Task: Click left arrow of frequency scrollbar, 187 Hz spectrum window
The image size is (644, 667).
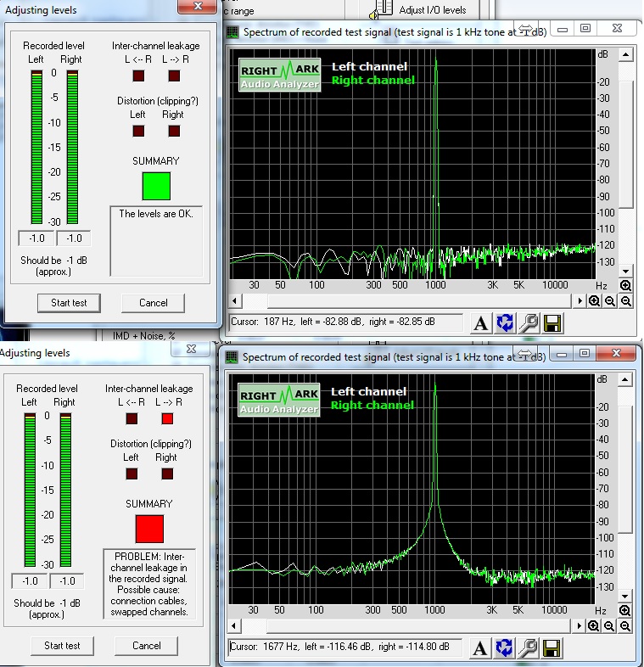Action: coord(234,301)
